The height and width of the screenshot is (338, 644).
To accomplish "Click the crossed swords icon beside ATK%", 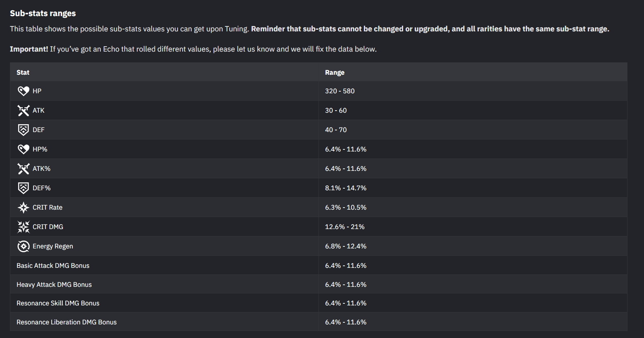I will click(x=24, y=168).
